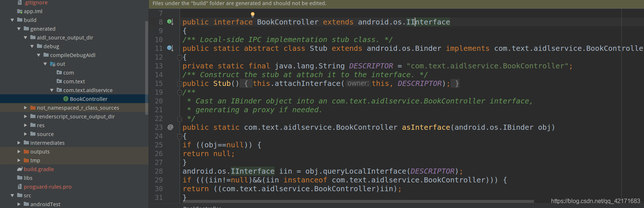The height and width of the screenshot is (208, 644).
Task: Click line number 13 in the gutter
Action: click(159, 66)
